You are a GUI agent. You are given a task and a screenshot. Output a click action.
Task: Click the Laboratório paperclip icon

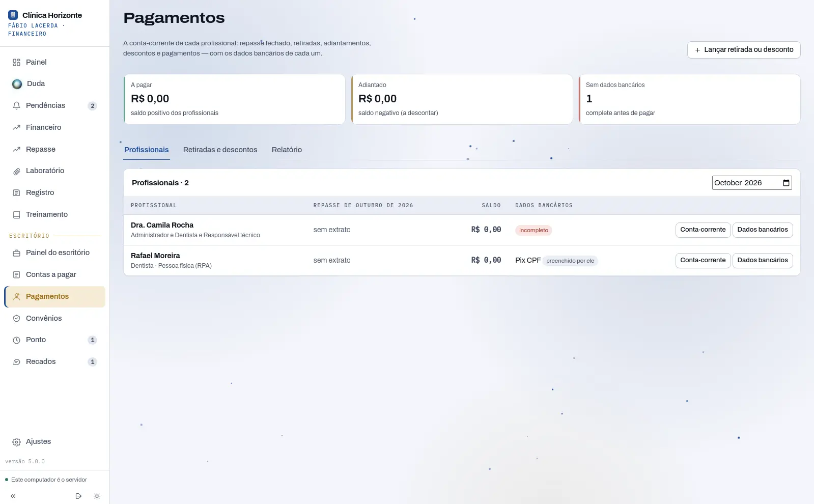[16, 171]
